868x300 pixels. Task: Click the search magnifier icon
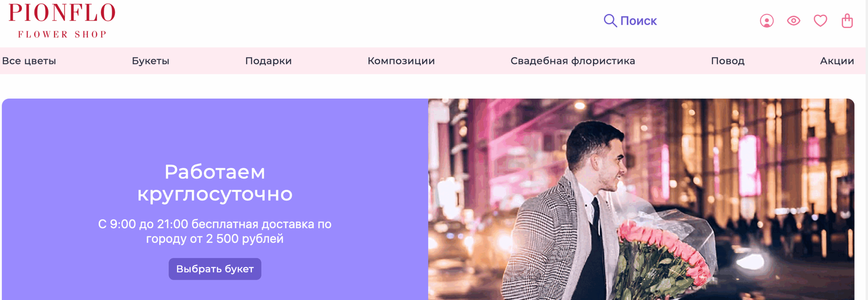[610, 21]
